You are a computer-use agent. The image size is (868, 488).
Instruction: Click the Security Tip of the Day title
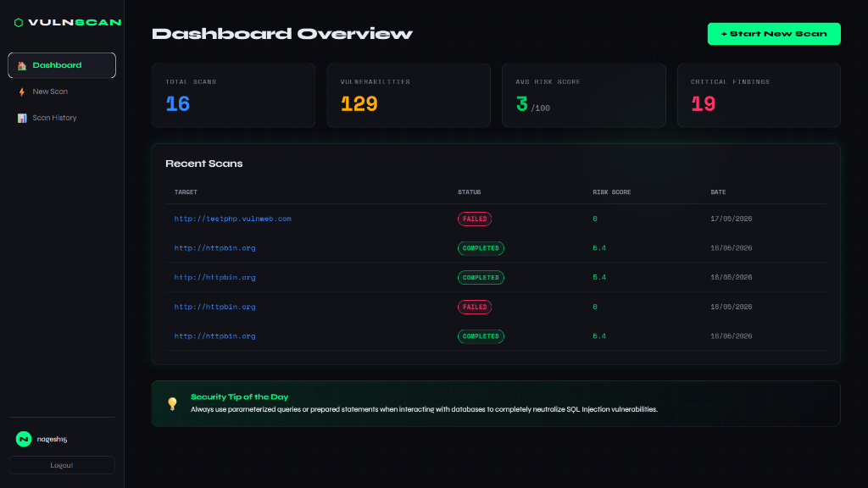pos(239,396)
